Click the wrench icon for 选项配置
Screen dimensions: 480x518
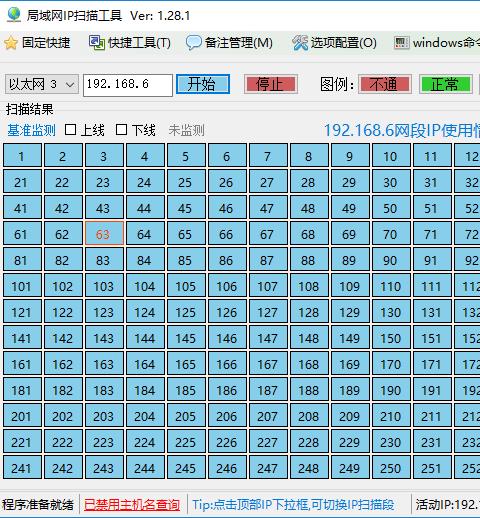300,43
